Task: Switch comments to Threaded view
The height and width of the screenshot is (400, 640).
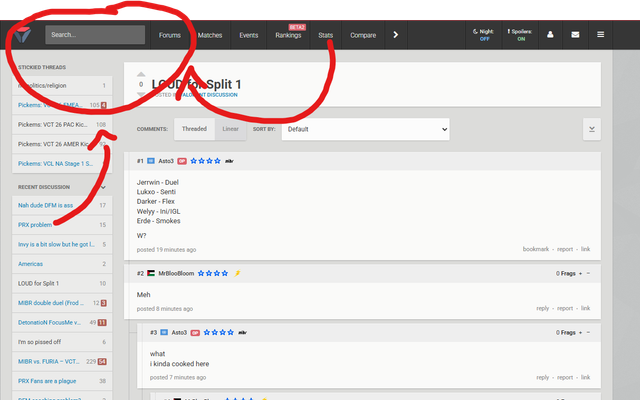Action: pyautogui.click(x=194, y=129)
